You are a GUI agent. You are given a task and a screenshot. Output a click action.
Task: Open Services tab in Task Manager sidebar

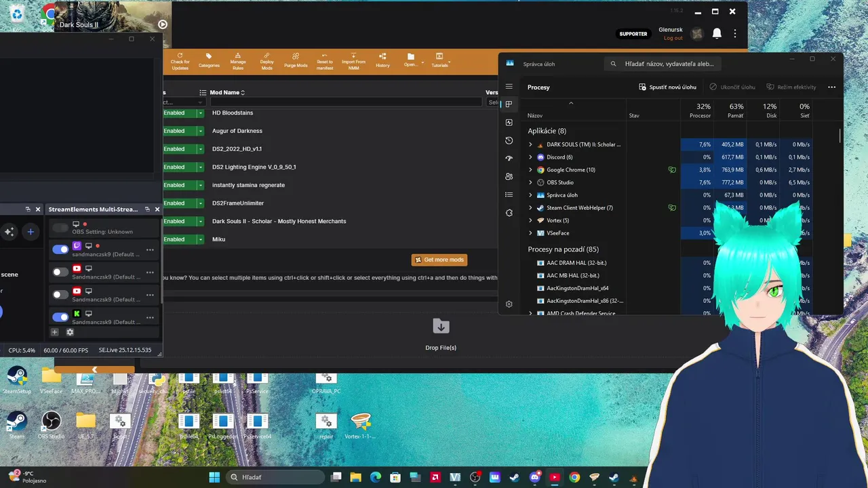[509, 213]
